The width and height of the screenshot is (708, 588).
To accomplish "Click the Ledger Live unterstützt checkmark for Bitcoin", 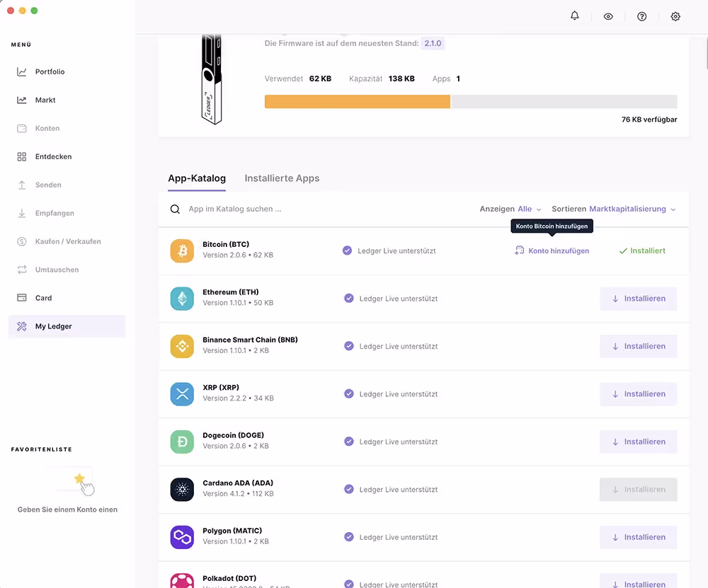I will 347,250.
